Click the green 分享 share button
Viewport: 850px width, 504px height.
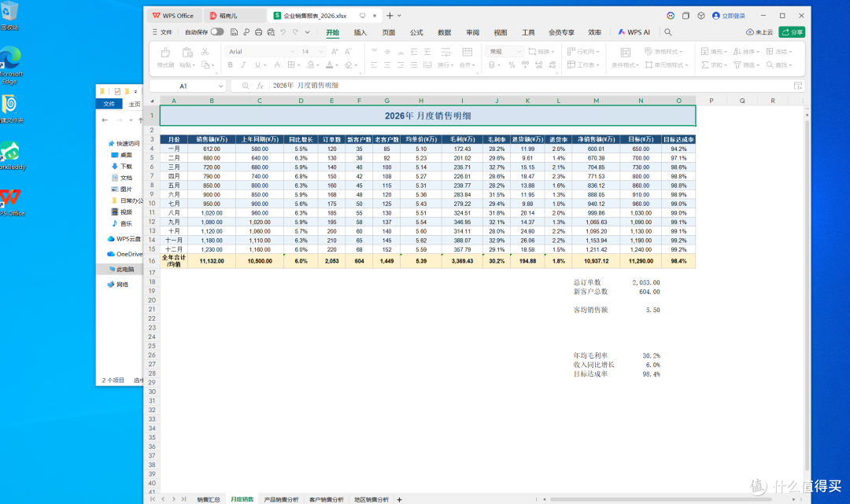792,32
